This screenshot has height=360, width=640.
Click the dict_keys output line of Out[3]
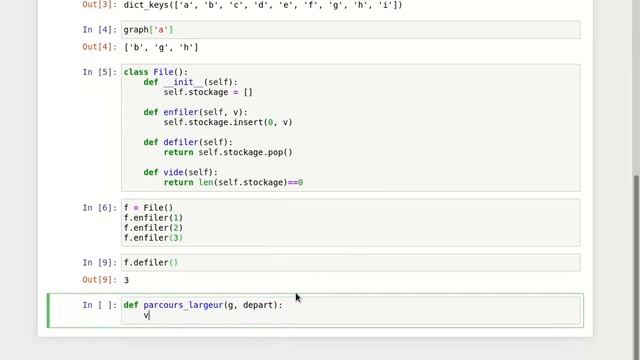click(x=263, y=5)
